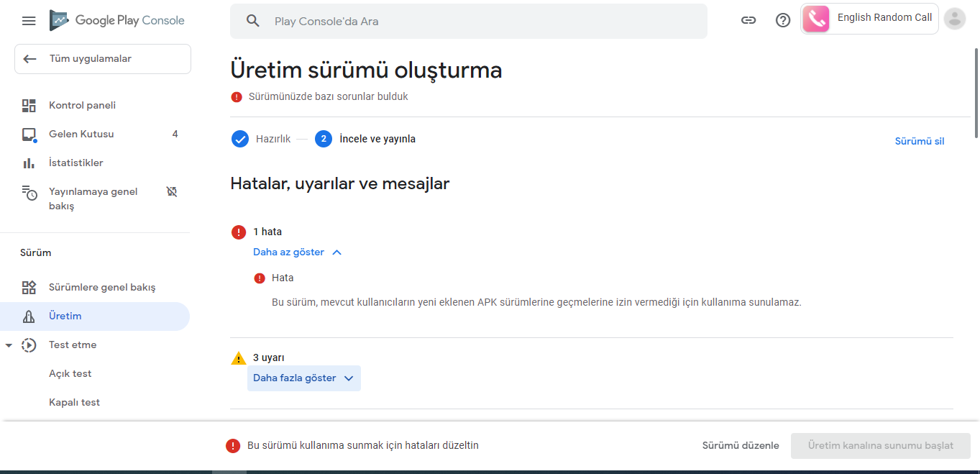The height and width of the screenshot is (474, 980).
Task: Copy link using the chain icon
Action: point(748,20)
